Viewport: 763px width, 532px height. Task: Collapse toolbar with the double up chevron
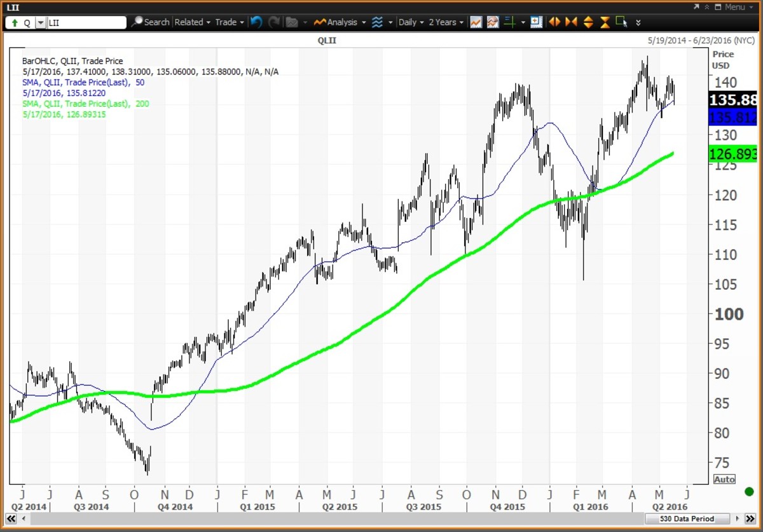tap(707, 7)
